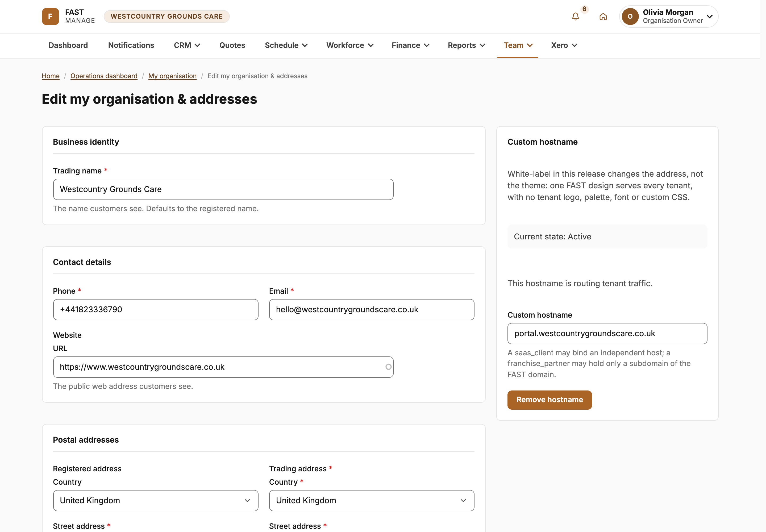The height and width of the screenshot is (532, 766).
Task: Click the notification count badge 6
Action: (x=584, y=9)
